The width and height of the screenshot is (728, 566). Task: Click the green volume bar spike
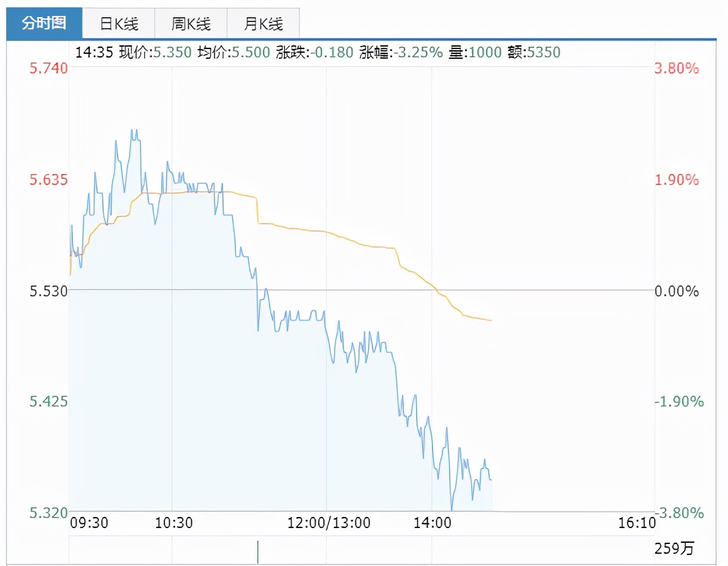(x=258, y=551)
